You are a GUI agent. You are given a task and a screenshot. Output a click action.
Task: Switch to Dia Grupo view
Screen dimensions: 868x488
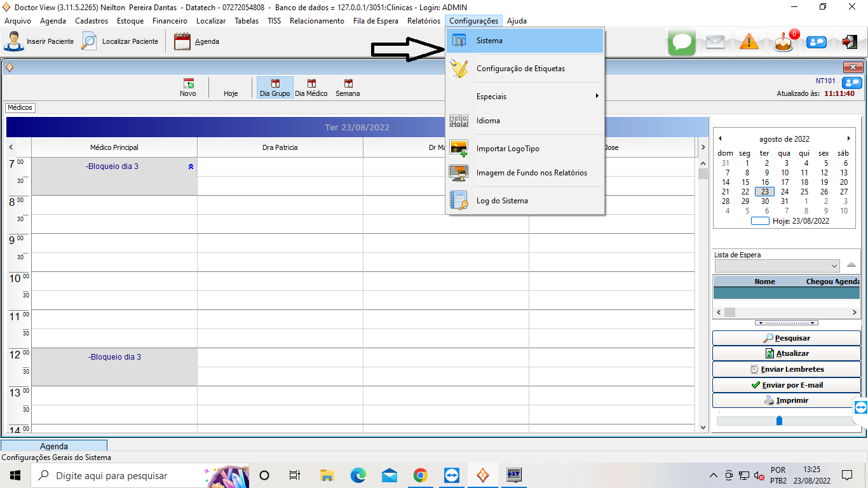(275, 88)
